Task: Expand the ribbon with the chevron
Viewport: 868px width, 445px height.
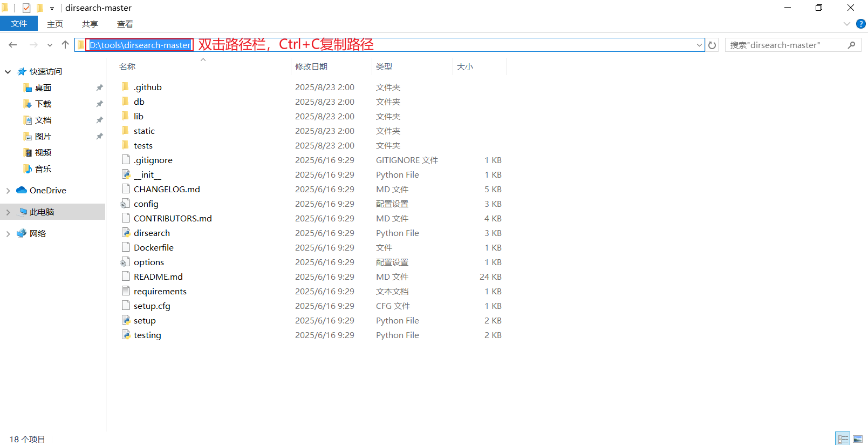Action: [x=846, y=24]
